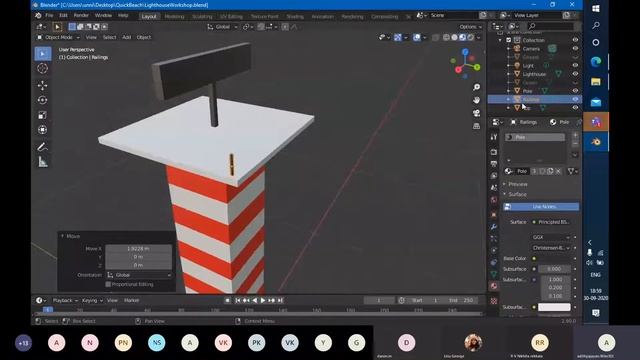Image resolution: width=640 pixels, height=360 pixels.
Task: Open the viewport Add menu
Action: (x=127, y=37)
